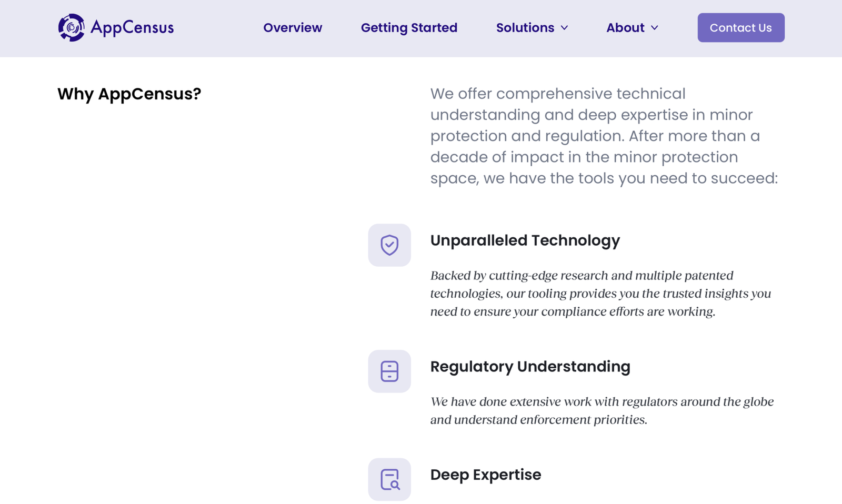Click the Why AppCensus? heading

coord(129,94)
